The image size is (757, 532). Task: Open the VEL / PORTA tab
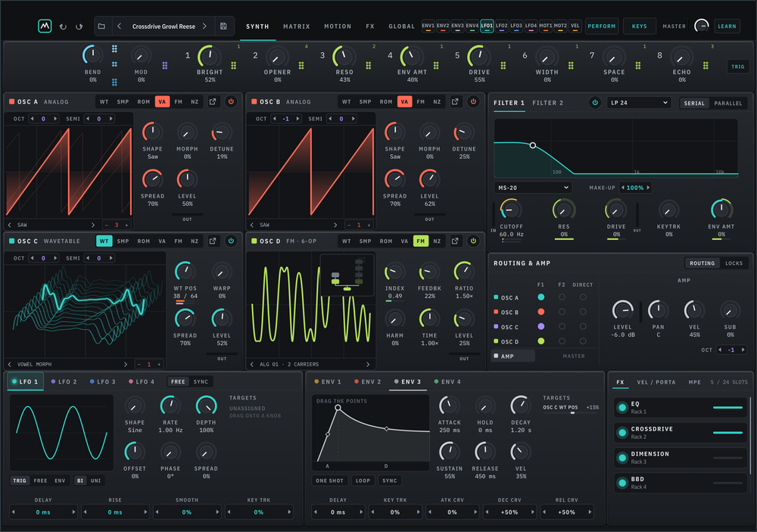pos(656,382)
